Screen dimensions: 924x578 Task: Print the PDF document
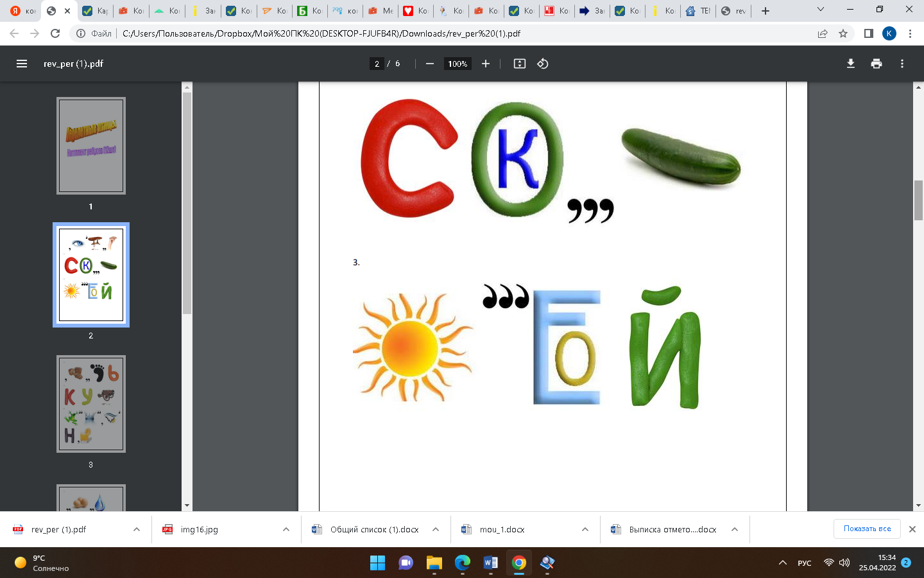(x=877, y=64)
